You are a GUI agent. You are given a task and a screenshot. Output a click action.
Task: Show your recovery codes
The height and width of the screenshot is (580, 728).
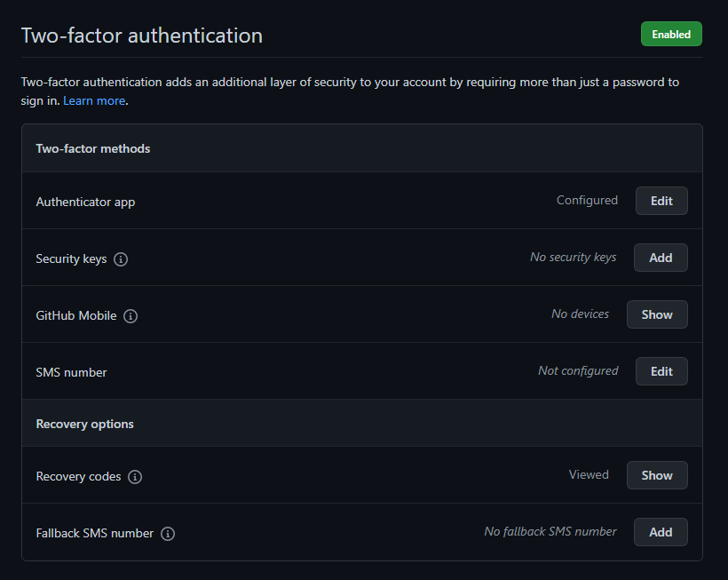(657, 475)
